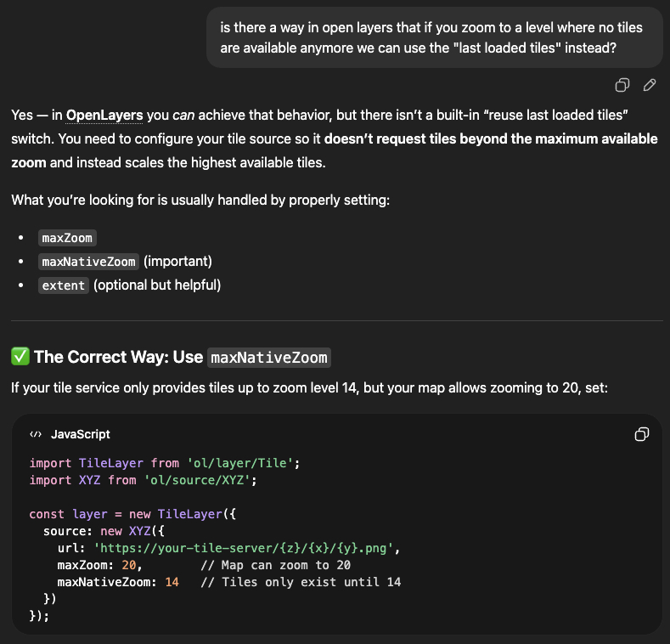This screenshot has height=644, width=670.
Task: Click the import XYZ code line
Action: 143,480
